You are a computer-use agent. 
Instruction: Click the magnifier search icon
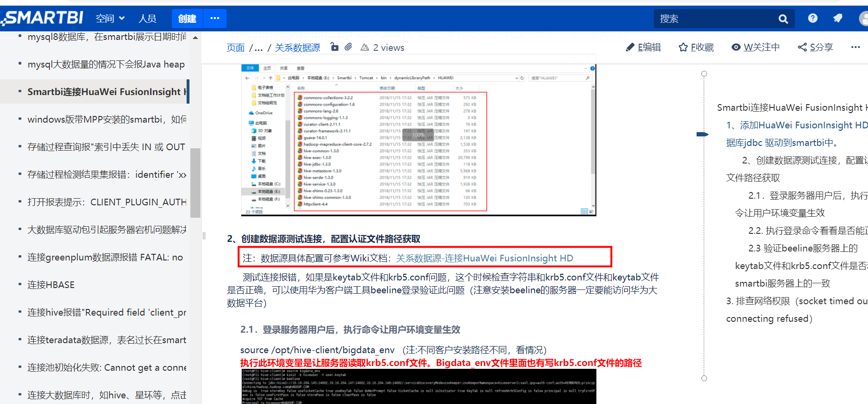tap(783, 19)
